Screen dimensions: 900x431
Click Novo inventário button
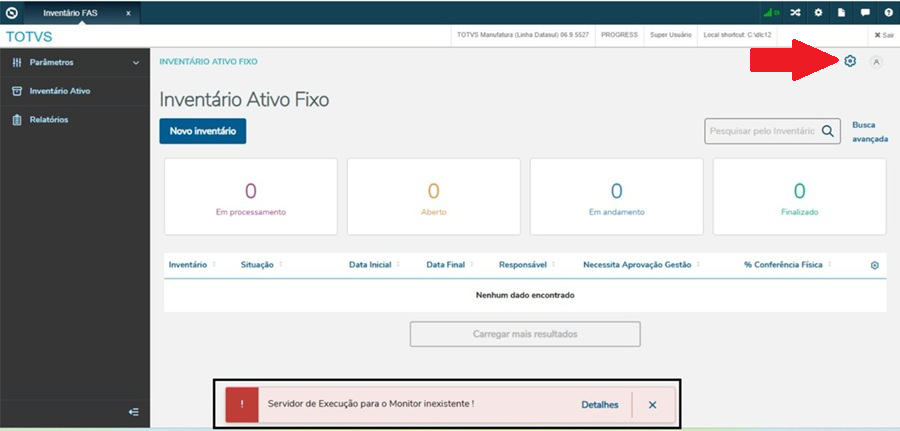(x=203, y=131)
